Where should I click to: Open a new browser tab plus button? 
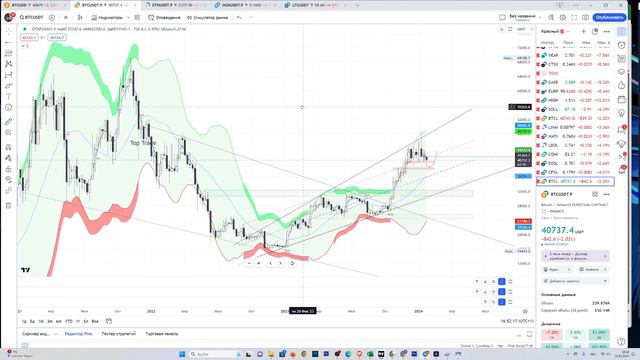tap(358, 5)
